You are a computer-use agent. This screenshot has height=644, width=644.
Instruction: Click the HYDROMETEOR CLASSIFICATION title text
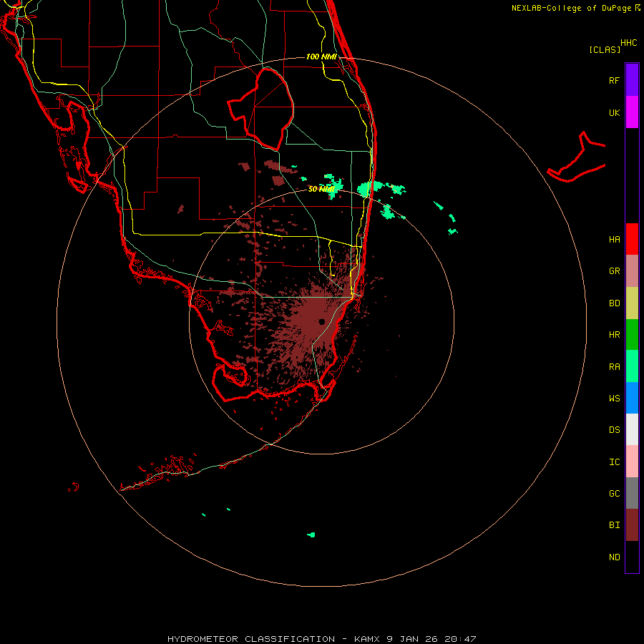point(251,639)
